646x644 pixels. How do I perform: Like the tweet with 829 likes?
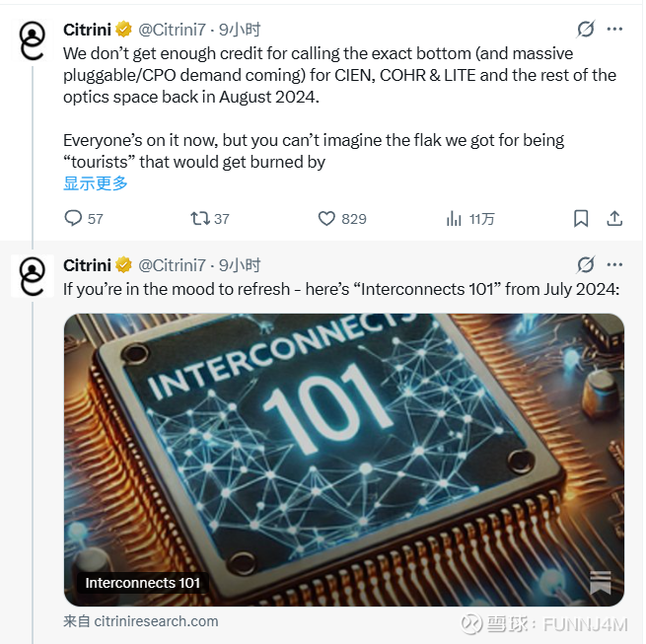point(327,218)
